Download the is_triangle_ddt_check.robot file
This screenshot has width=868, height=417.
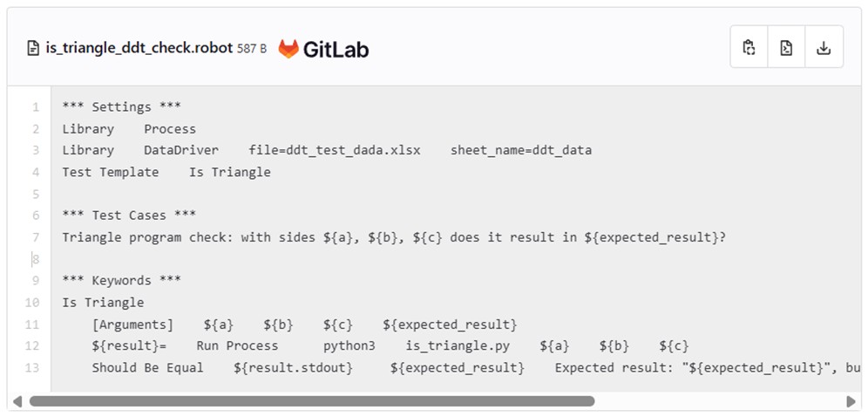[x=824, y=48]
